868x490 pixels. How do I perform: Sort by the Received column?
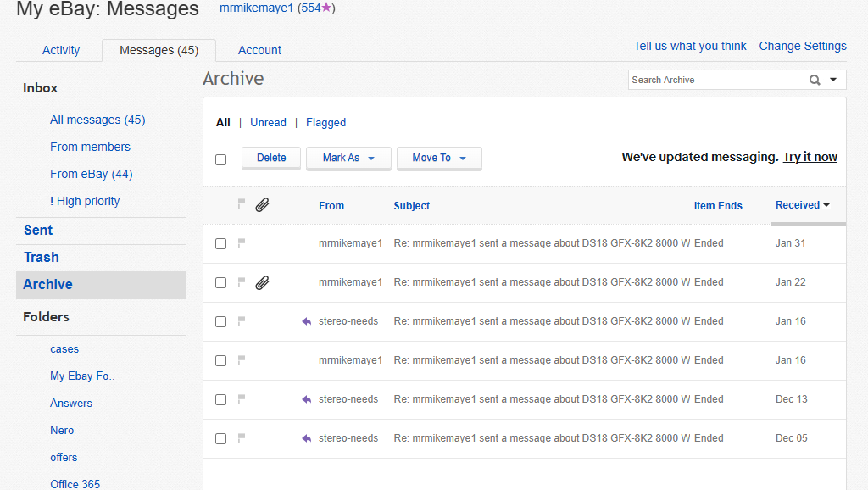click(802, 205)
